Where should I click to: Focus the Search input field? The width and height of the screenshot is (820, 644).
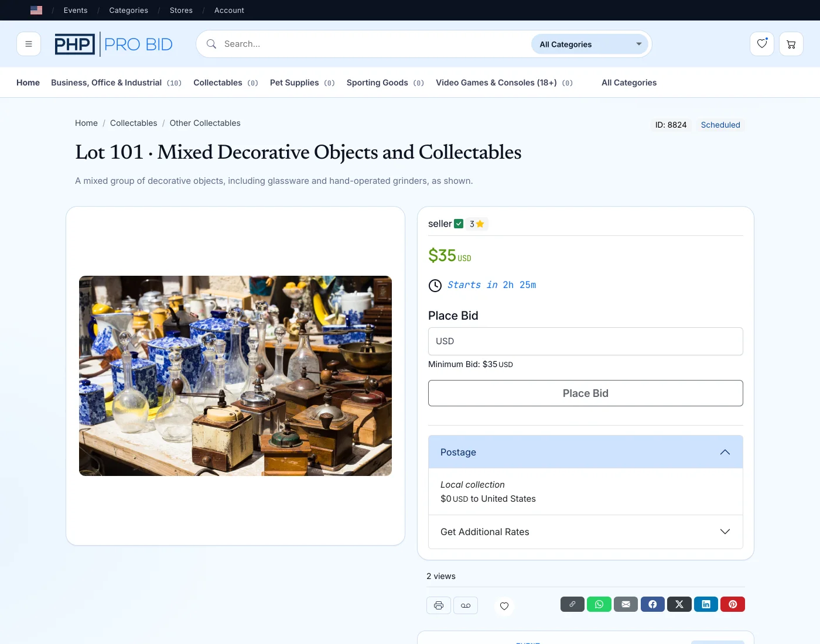375,44
